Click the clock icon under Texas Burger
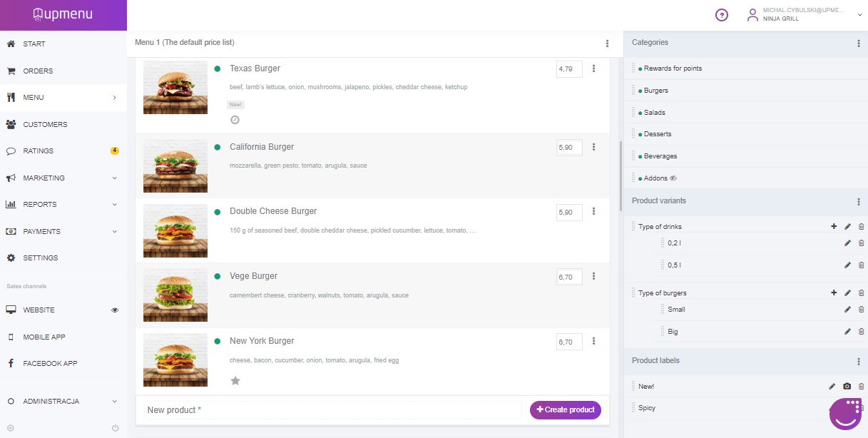Image resolution: width=868 pixels, height=438 pixels. 235,120
